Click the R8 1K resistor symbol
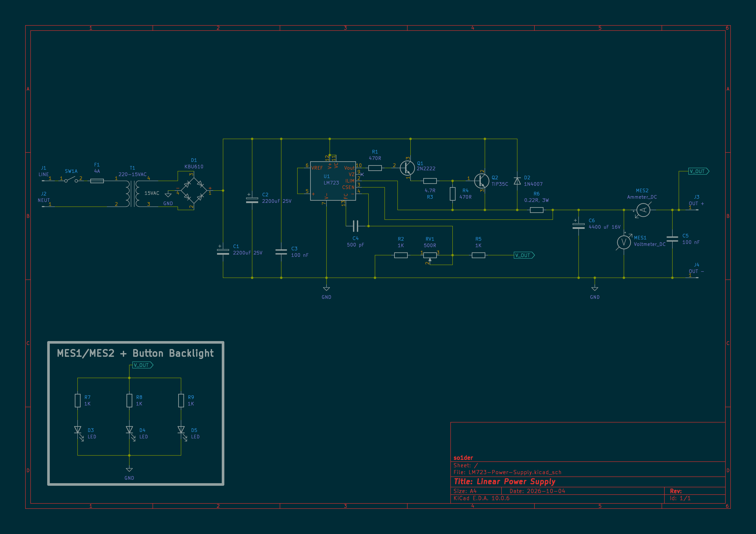Viewport: 756px width, 534px height. coord(129,400)
